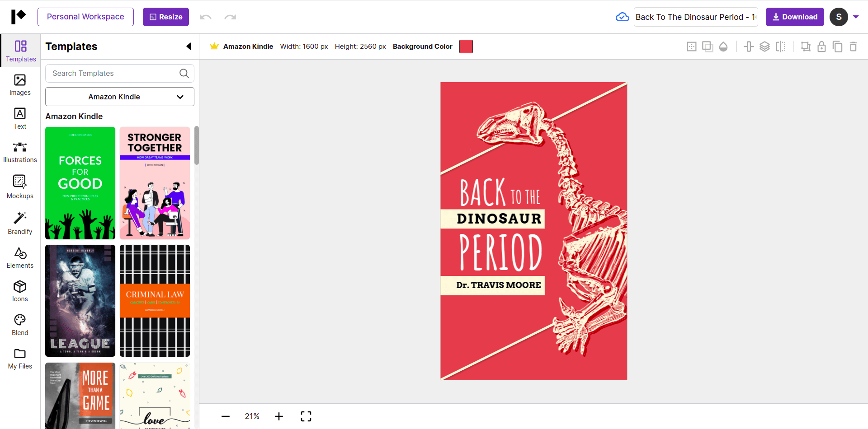Click the premium crown icon
Image resolution: width=868 pixels, height=429 pixels.
[x=214, y=46]
